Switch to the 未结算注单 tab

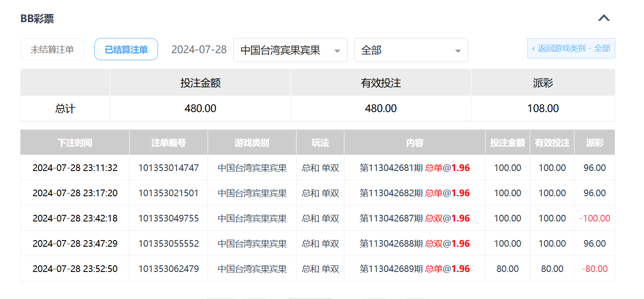pyautogui.click(x=52, y=50)
